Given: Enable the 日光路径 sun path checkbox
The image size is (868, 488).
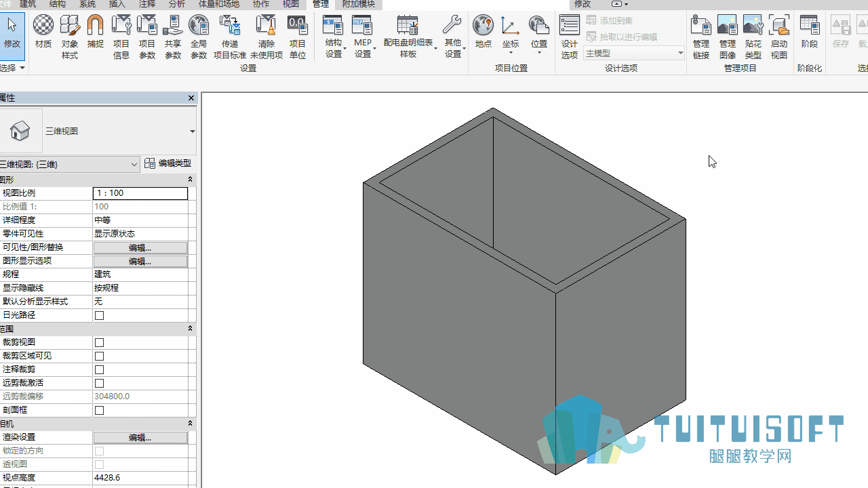Looking at the screenshot, I should click(100, 315).
